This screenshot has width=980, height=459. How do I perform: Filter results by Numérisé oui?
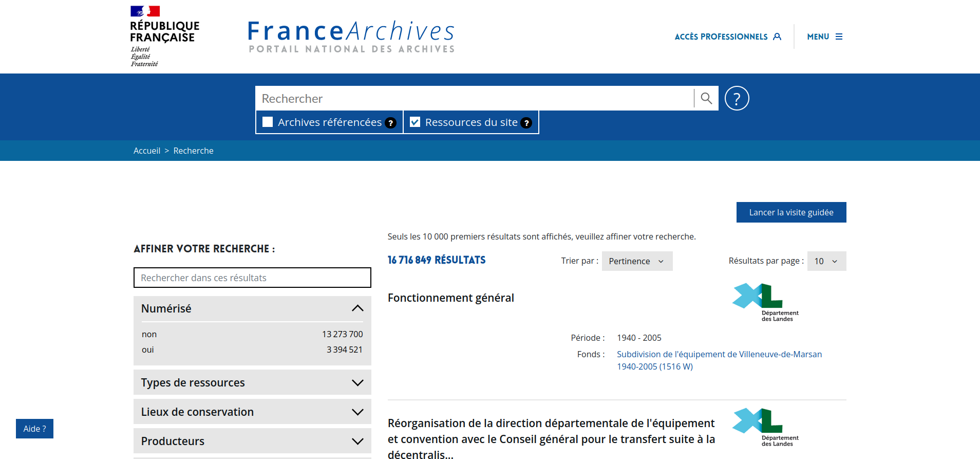point(148,350)
